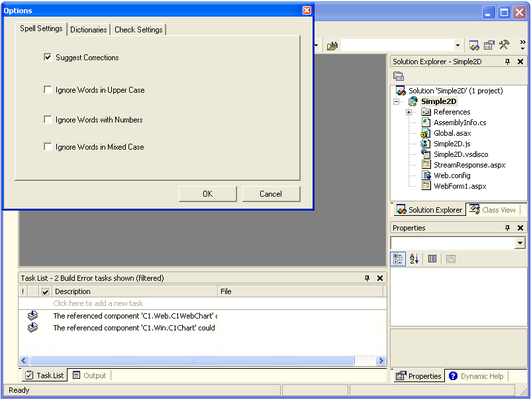The height and width of the screenshot is (400, 531).
Task: Tick Ignore Words in Mixed Case checkbox
Action: coord(47,146)
